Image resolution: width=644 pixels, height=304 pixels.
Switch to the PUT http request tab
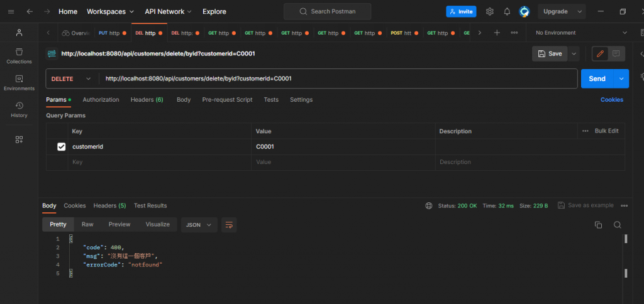[113, 33]
